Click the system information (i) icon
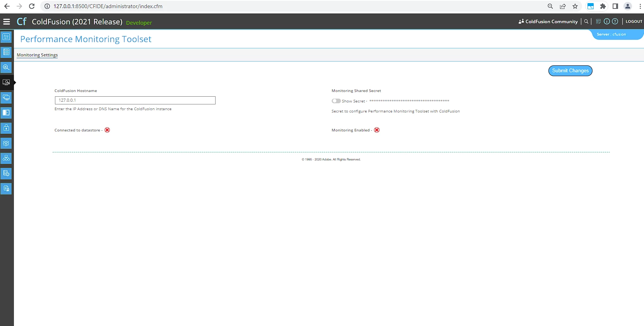This screenshot has width=644, height=326. 607,22
